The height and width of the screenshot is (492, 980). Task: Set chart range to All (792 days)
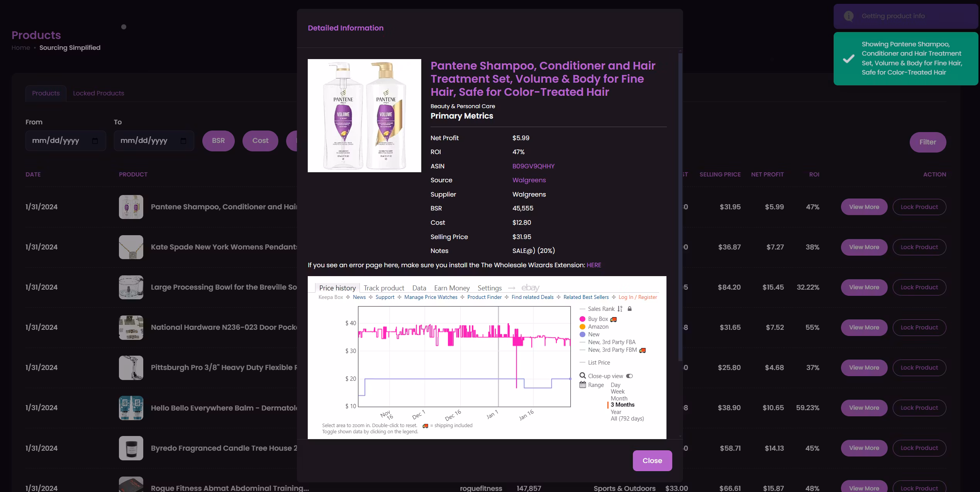[627, 419]
